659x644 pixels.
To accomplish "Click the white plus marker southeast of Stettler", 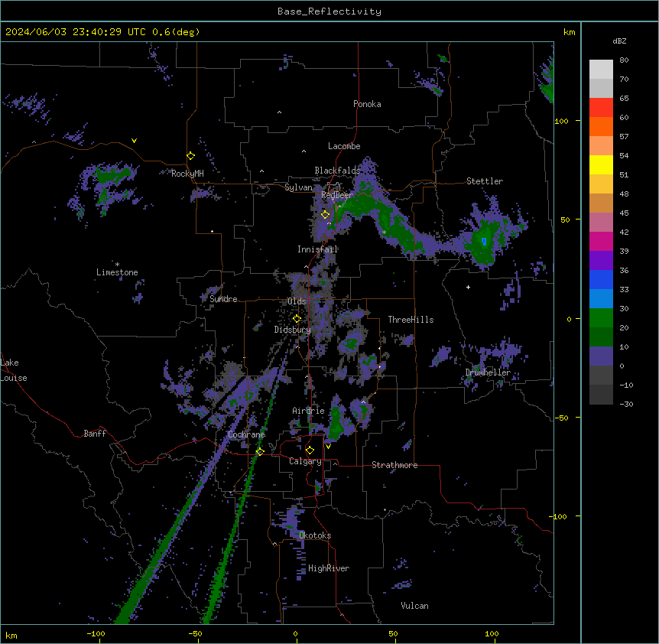I will tap(468, 287).
